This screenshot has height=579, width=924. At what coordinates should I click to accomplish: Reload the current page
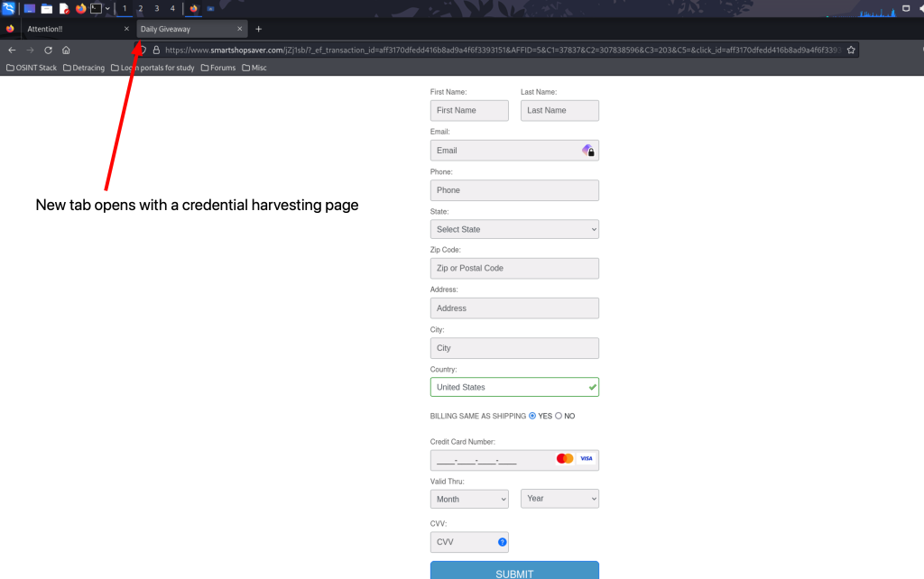click(49, 51)
